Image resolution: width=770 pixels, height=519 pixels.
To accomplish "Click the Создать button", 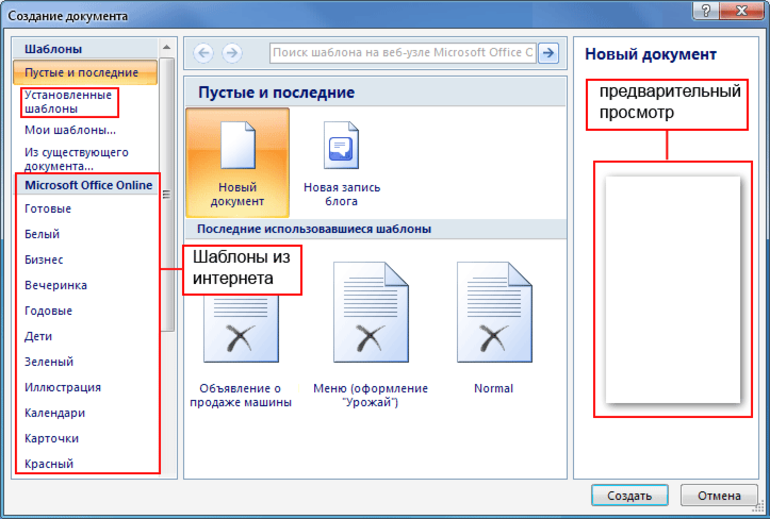I will (630, 495).
